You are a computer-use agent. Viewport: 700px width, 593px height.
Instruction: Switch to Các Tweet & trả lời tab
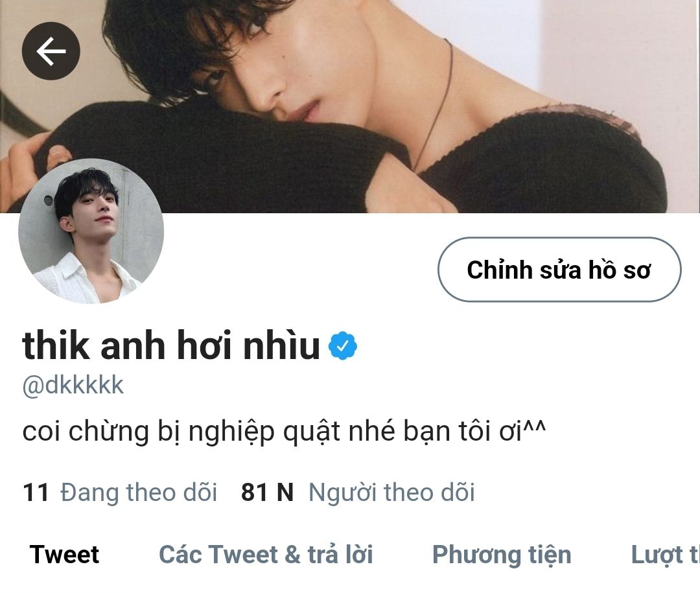click(x=266, y=555)
